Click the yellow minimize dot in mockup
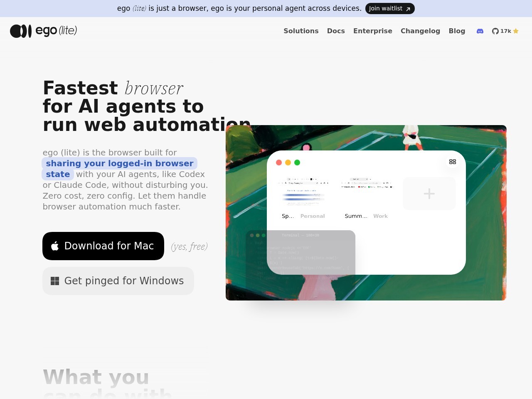 (x=288, y=163)
